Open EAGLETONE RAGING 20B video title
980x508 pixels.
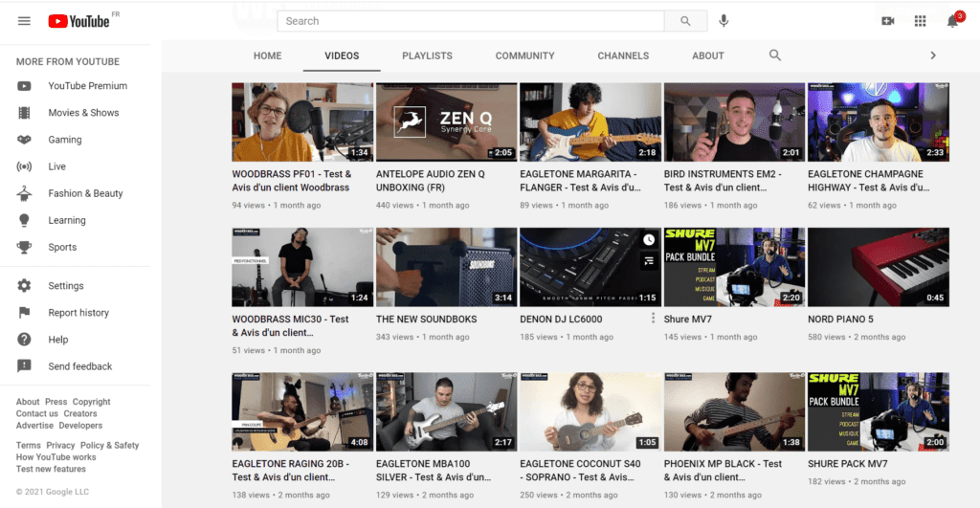point(291,471)
